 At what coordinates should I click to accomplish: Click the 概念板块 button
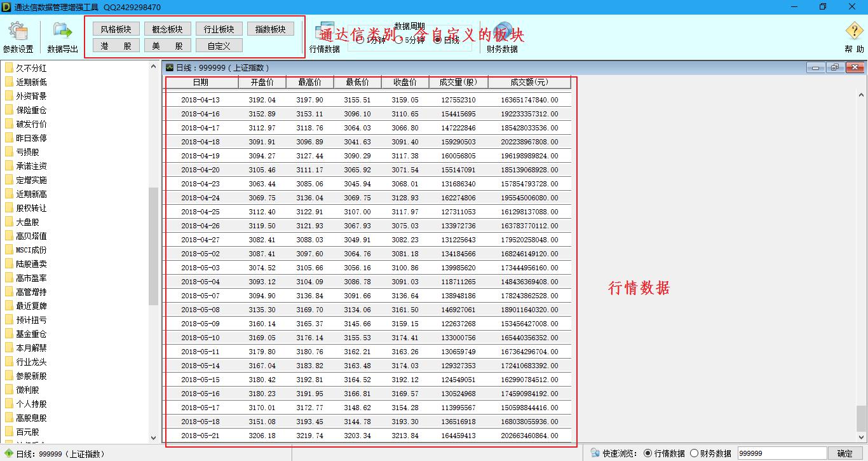tap(168, 29)
